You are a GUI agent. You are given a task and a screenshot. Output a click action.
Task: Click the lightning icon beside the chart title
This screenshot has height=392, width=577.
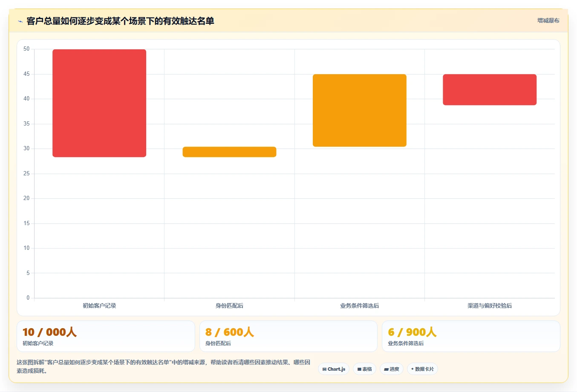(20, 21)
